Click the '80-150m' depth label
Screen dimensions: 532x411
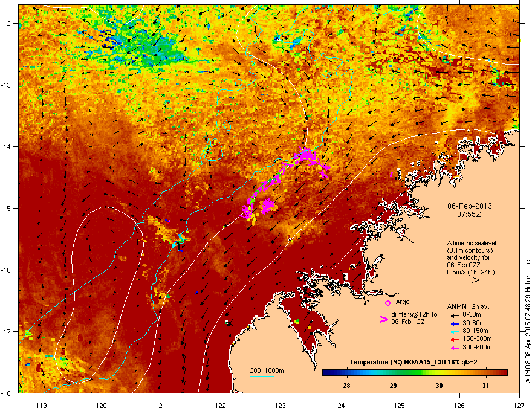(x=475, y=331)
